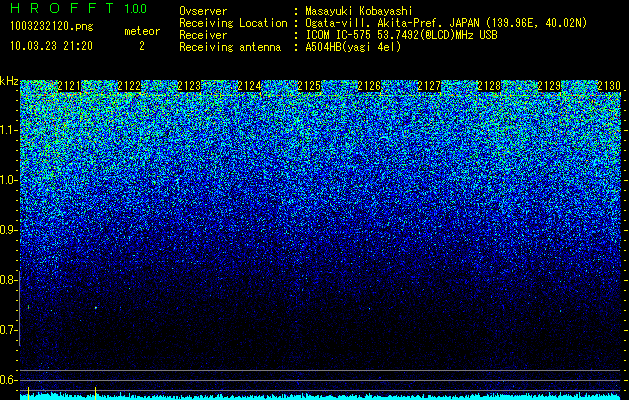Image resolution: width=629 pixels, height=400 pixels.
Task: Click the yellow meteor marker between 2121 and 2122
Action: [x=95, y=394]
